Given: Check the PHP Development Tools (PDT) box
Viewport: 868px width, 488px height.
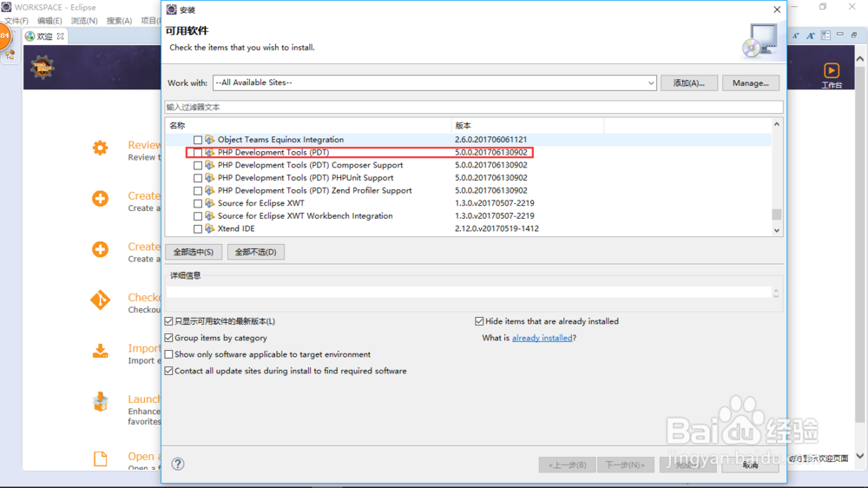Looking at the screenshot, I should 198,153.
